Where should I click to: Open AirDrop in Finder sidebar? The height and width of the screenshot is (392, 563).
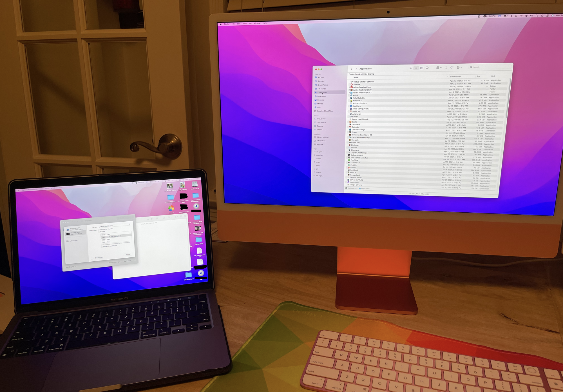pyautogui.click(x=321, y=77)
